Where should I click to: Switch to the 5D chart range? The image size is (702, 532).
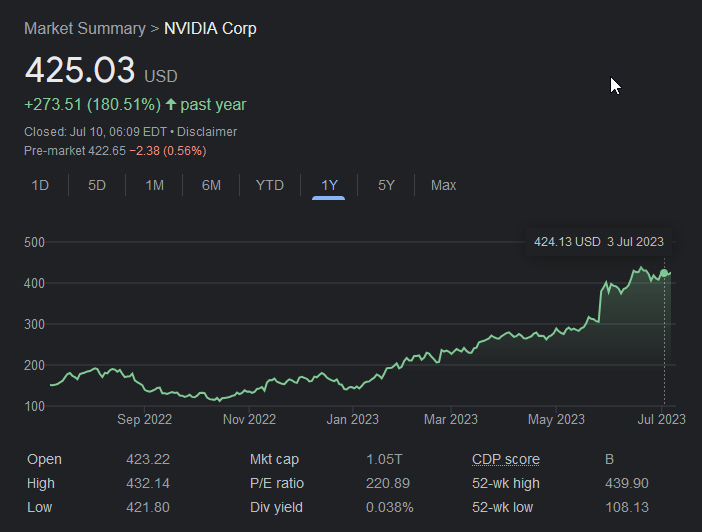pos(97,185)
